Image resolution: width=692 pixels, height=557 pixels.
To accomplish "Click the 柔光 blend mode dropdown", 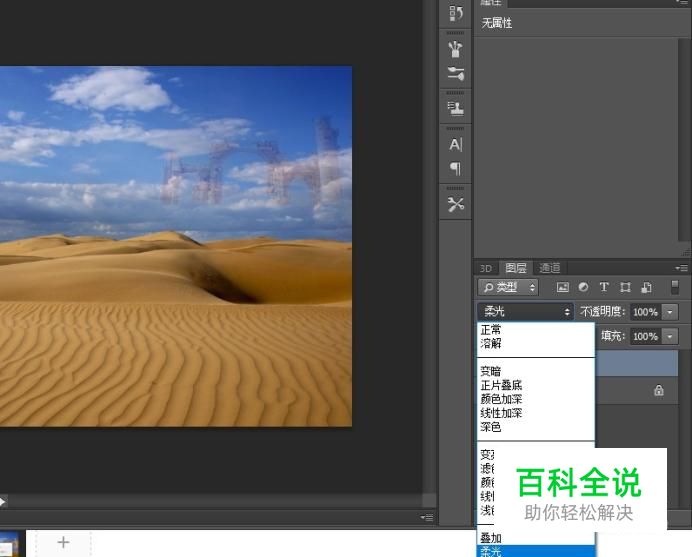I will click(x=525, y=312).
